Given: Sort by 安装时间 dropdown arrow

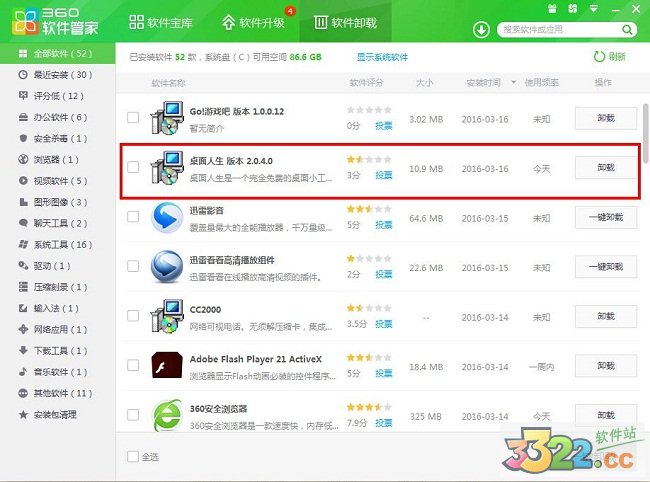Looking at the screenshot, I should [x=514, y=82].
